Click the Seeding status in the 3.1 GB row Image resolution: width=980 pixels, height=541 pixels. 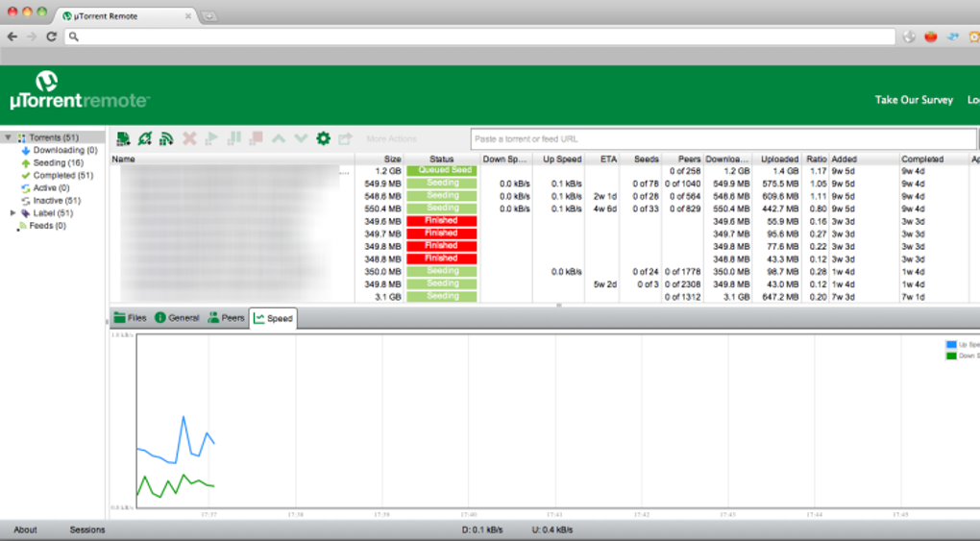point(442,297)
